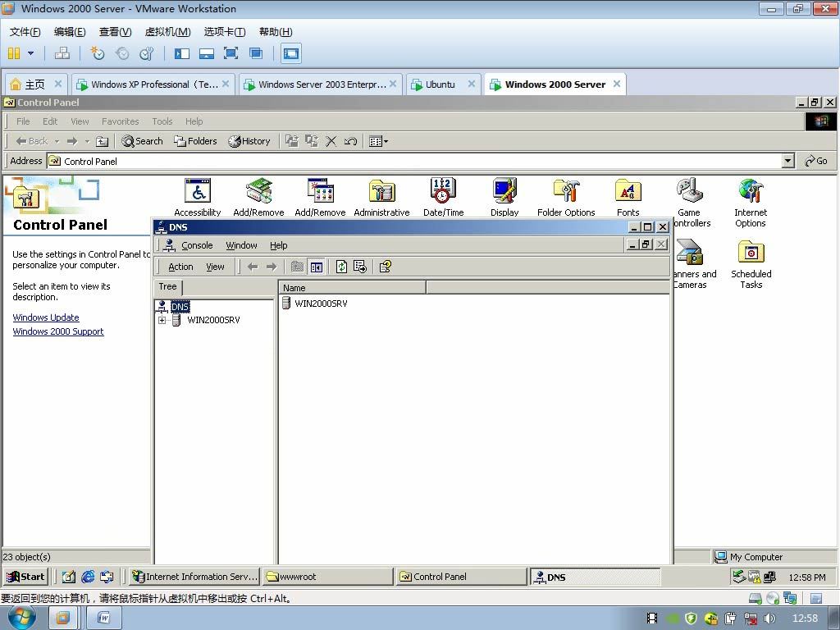Open Accessibility Options icon in Control Panel
The image size is (840, 630).
(197, 197)
